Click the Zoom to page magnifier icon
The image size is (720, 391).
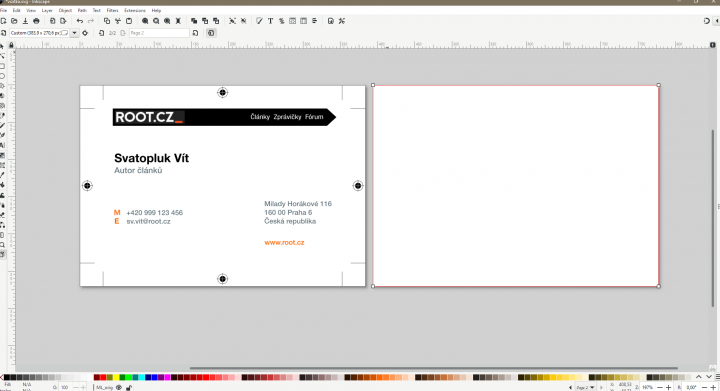tap(167, 21)
